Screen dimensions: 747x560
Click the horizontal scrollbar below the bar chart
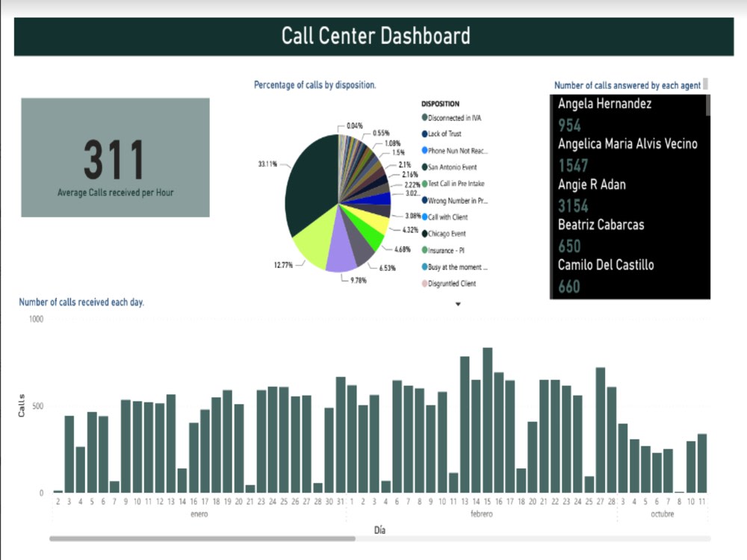tap(202, 537)
